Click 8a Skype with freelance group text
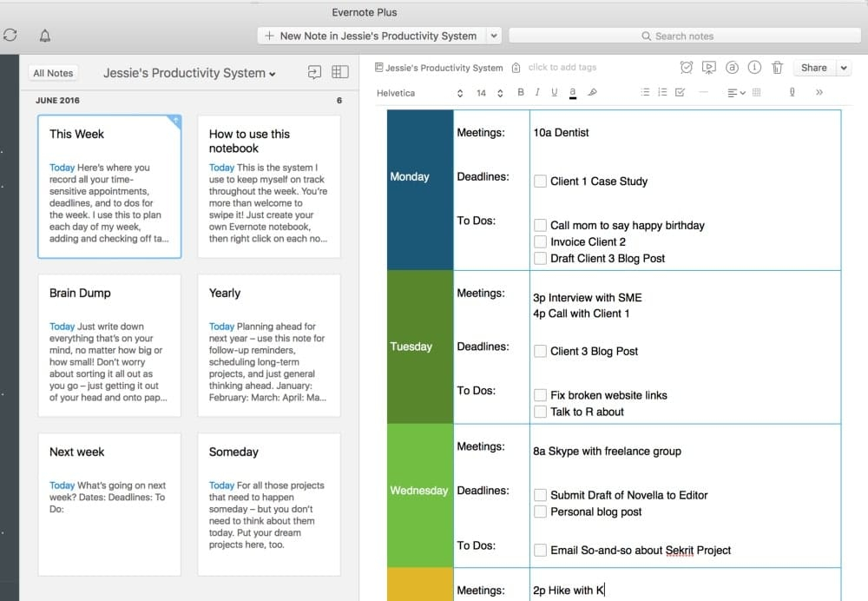 click(607, 451)
